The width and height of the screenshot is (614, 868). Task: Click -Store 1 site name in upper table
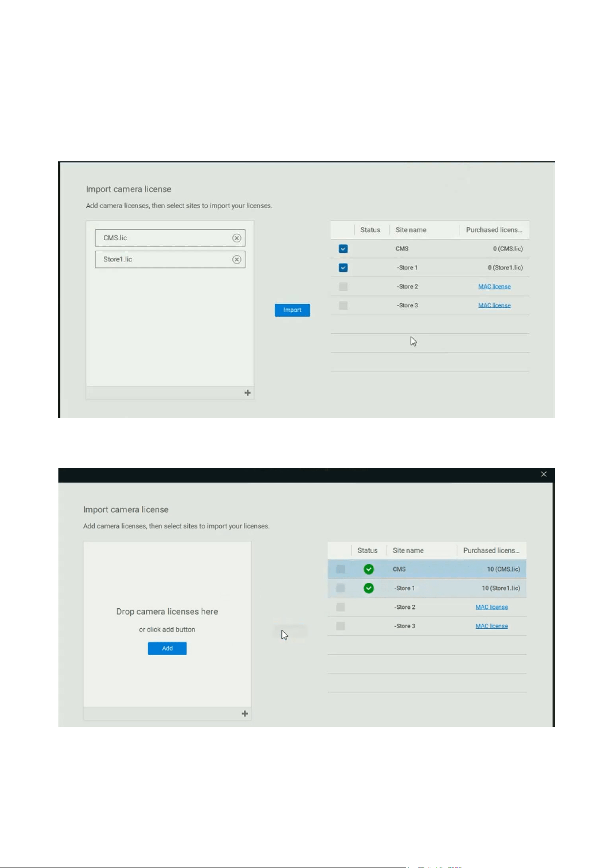(407, 268)
